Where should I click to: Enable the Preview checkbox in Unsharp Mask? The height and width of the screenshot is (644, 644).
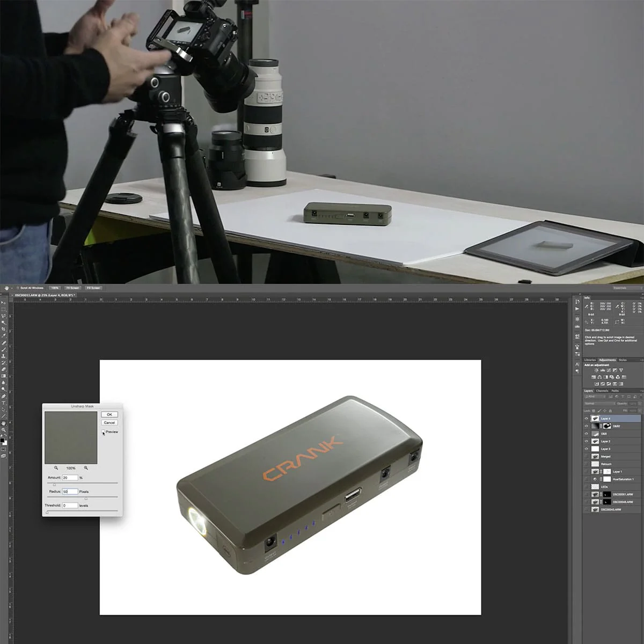[x=104, y=432]
